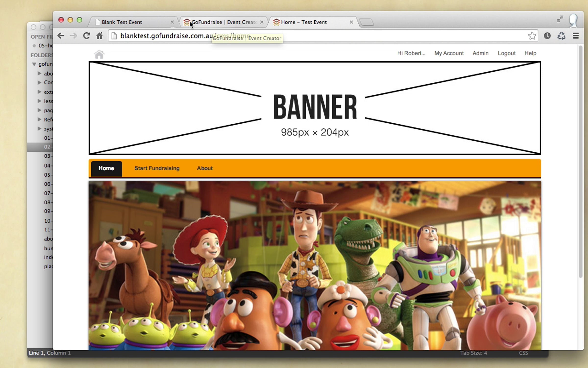588x368 pixels.
Task: Open the browser home page icon
Action: (99, 36)
